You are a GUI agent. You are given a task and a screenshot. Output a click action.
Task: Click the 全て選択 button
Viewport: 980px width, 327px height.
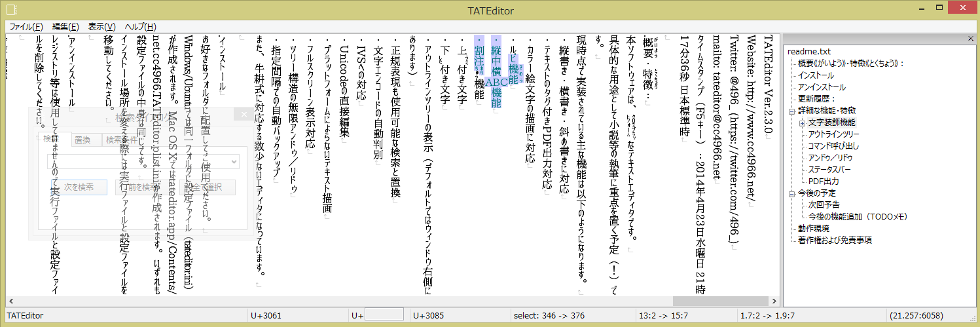pos(207,187)
